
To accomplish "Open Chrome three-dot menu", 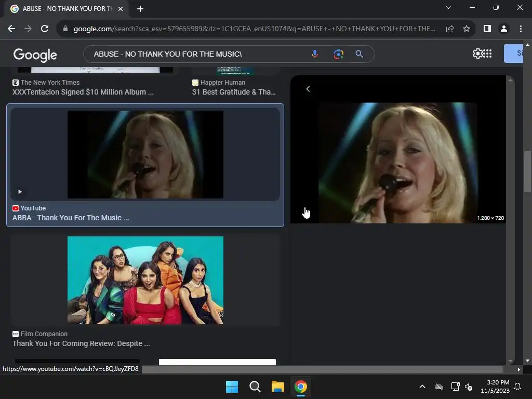I will pyautogui.click(x=521, y=29).
